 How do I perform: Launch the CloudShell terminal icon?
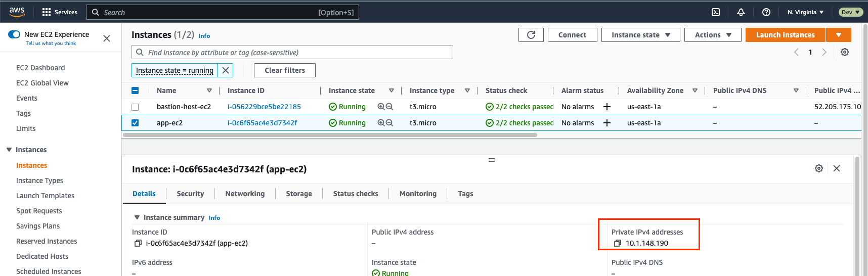point(716,12)
